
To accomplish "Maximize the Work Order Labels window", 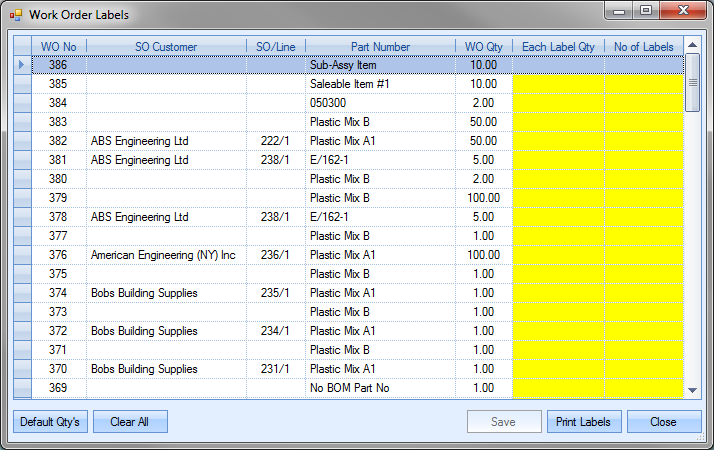I will click(x=645, y=12).
